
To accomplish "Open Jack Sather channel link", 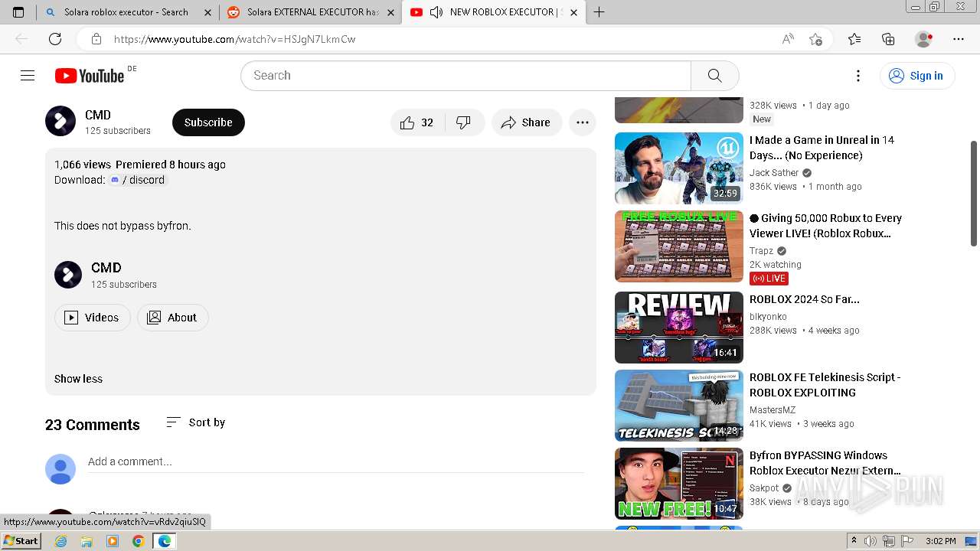I will click(x=774, y=173).
